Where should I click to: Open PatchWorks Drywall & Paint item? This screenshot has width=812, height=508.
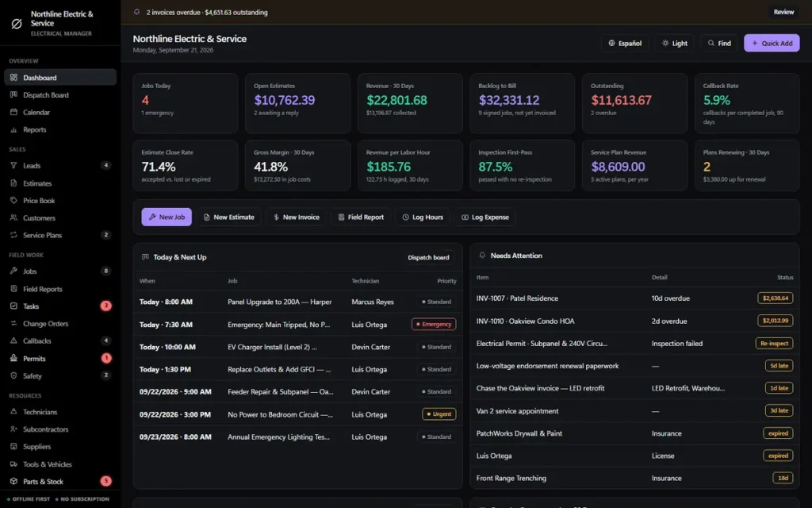pos(635,433)
